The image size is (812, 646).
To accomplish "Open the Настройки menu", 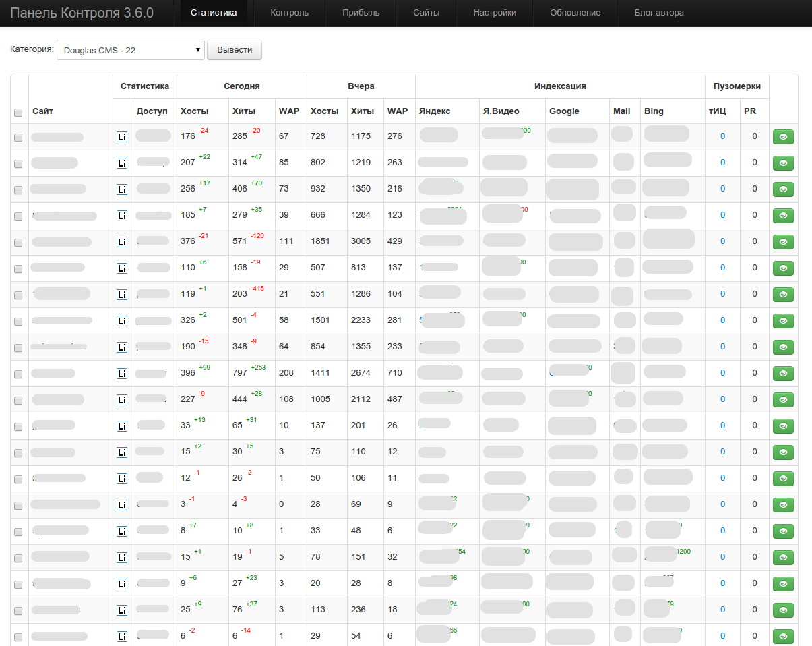I will click(495, 13).
